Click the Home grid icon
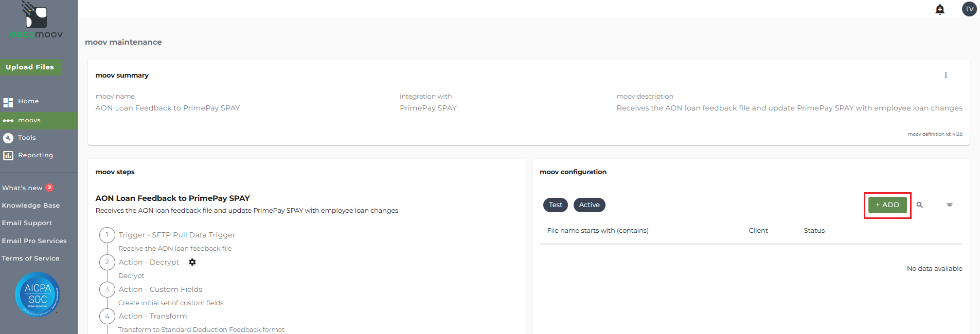Viewport: 980px width, 334px height. pyautogui.click(x=8, y=102)
